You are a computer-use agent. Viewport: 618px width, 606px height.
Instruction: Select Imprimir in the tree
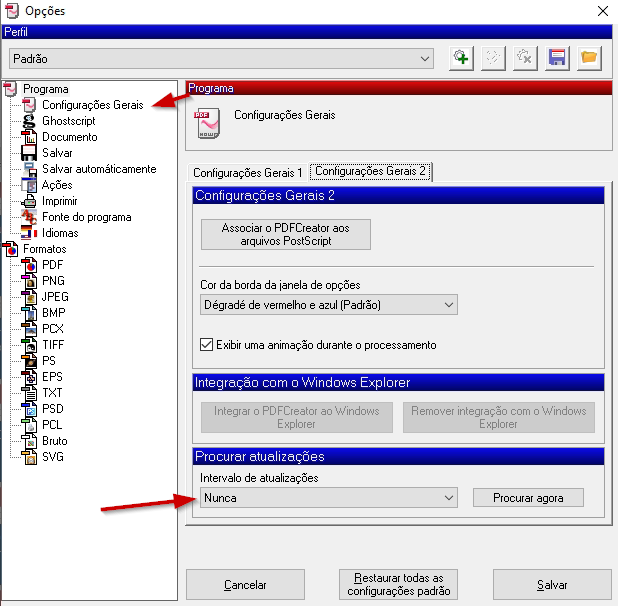tap(60, 201)
